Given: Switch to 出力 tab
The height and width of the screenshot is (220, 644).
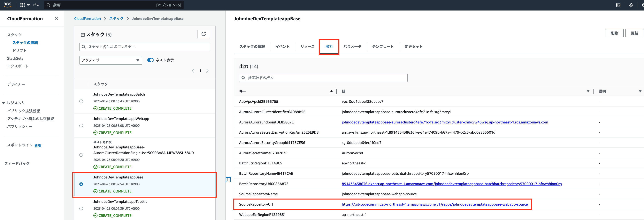Looking at the screenshot, I should 329,47.
